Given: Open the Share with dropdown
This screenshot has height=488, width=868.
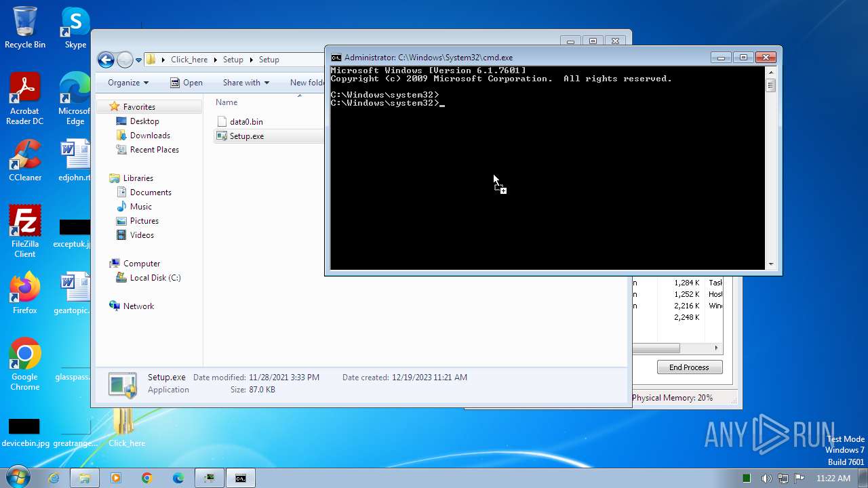Looking at the screenshot, I should coord(245,83).
